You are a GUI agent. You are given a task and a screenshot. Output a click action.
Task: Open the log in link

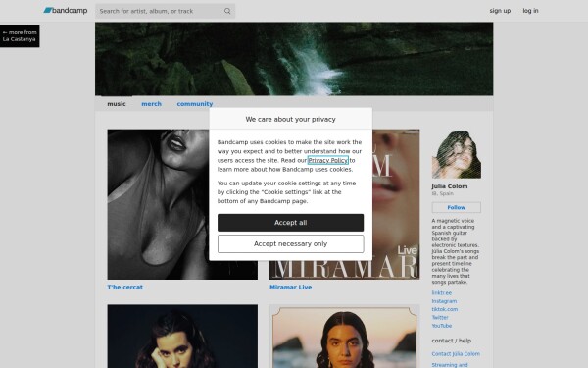(530, 11)
